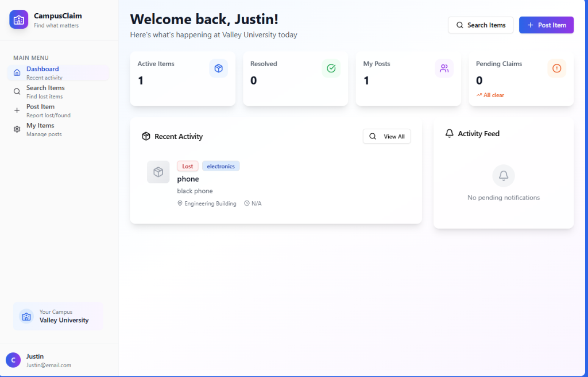Screen dimensions: 588x377
Task: Click the large bell above No pending notifications
Action: 504,175
